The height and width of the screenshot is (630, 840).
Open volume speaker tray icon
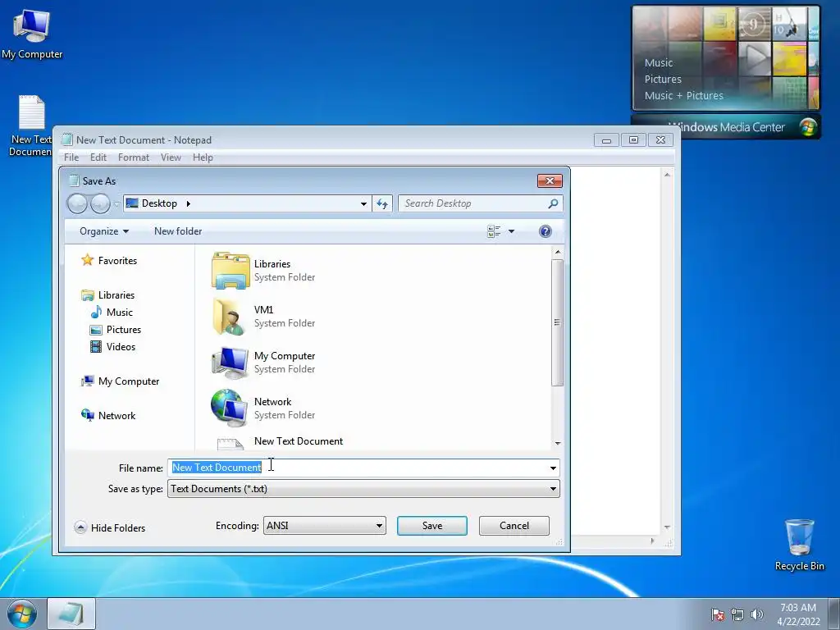pyautogui.click(x=756, y=614)
